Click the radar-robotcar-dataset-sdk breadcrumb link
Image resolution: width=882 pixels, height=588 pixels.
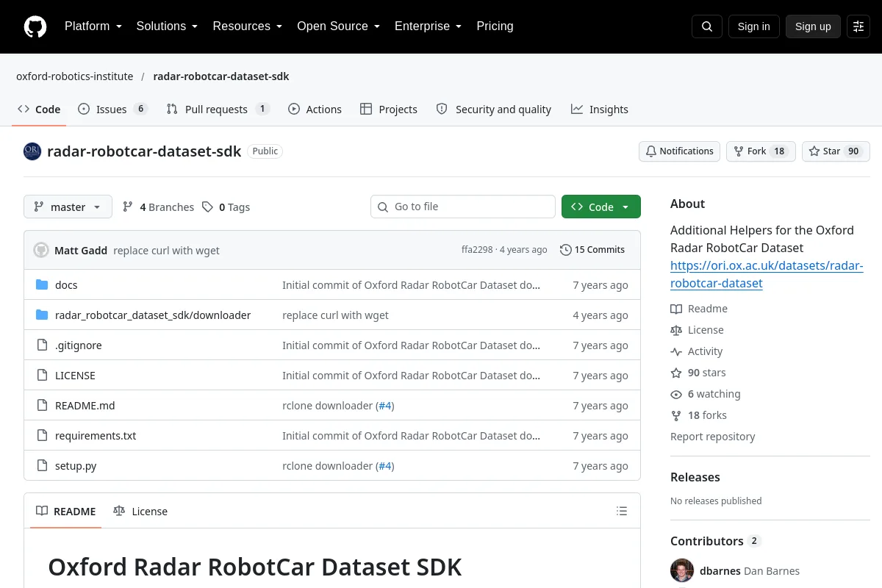point(221,76)
